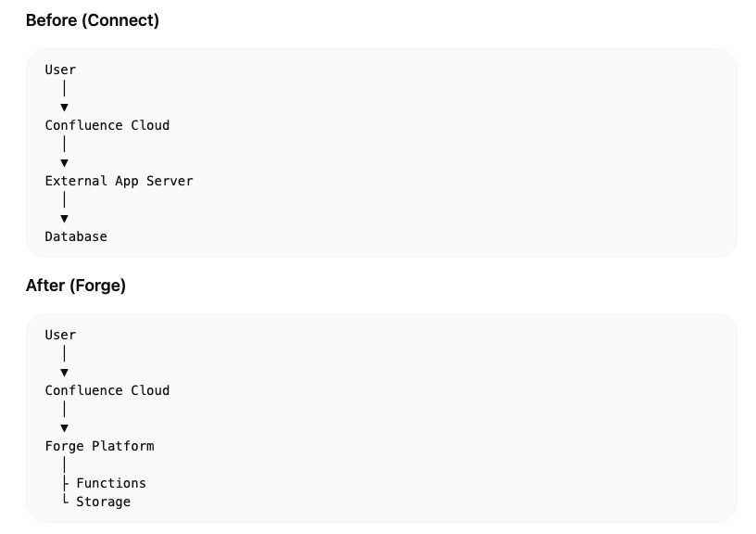The height and width of the screenshot is (534, 756).
Task: Select "User" in the Forge diagram
Action: [60, 335]
